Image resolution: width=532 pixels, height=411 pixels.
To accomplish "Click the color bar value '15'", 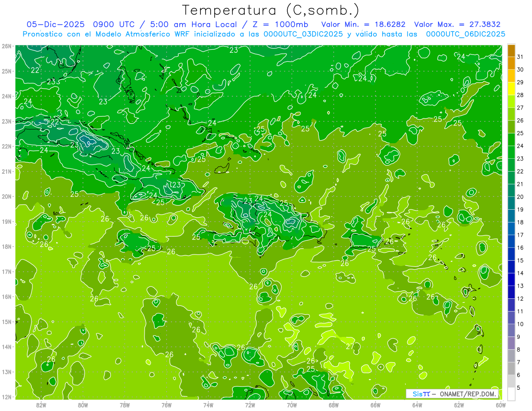I will [x=520, y=260].
